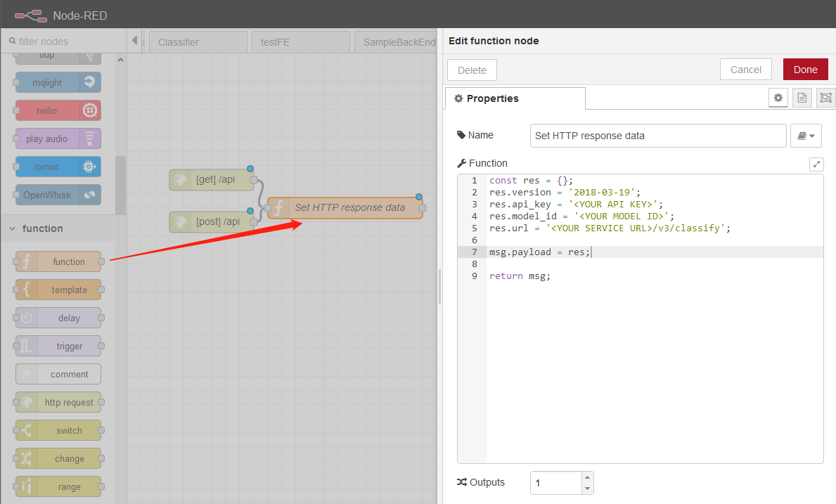
Task: Select the twilio node in the palette
Action: [x=58, y=110]
